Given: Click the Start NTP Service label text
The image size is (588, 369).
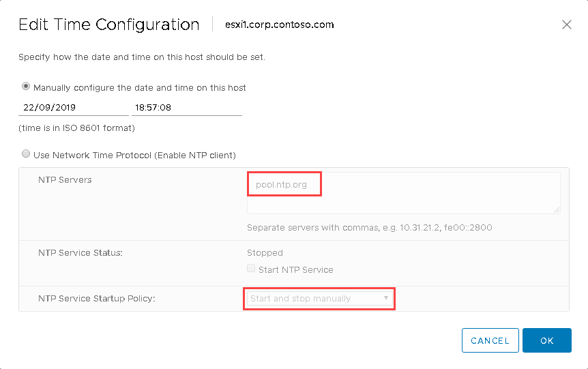Looking at the screenshot, I should tap(296, 270).
